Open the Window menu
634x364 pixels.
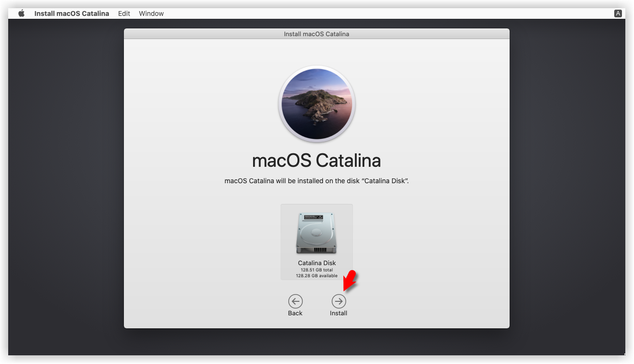tap(151, 13)
